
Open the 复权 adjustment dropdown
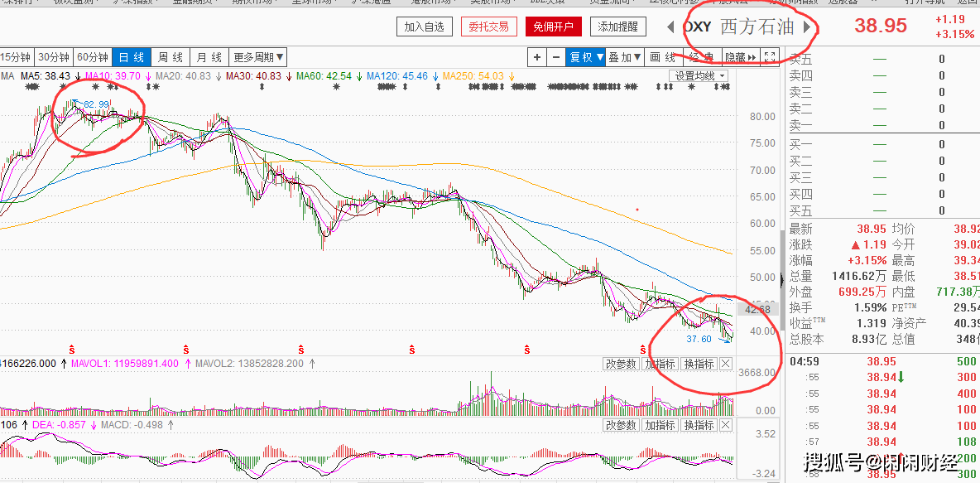click(586, 57)
